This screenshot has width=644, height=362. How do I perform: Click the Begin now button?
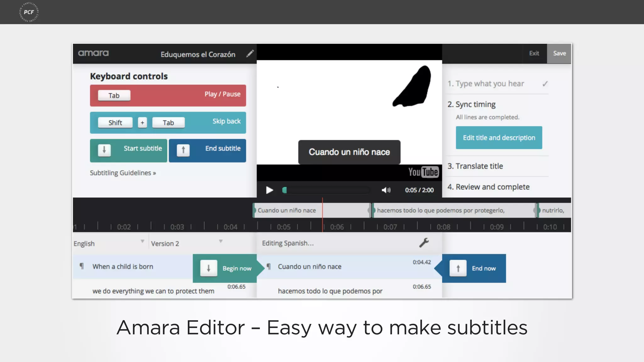[229, 268]
